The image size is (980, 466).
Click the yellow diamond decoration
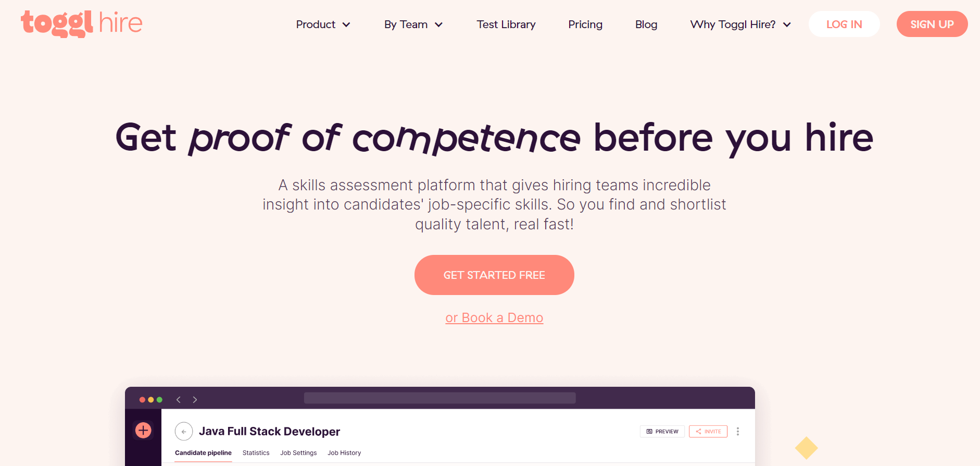click(806, 448)
